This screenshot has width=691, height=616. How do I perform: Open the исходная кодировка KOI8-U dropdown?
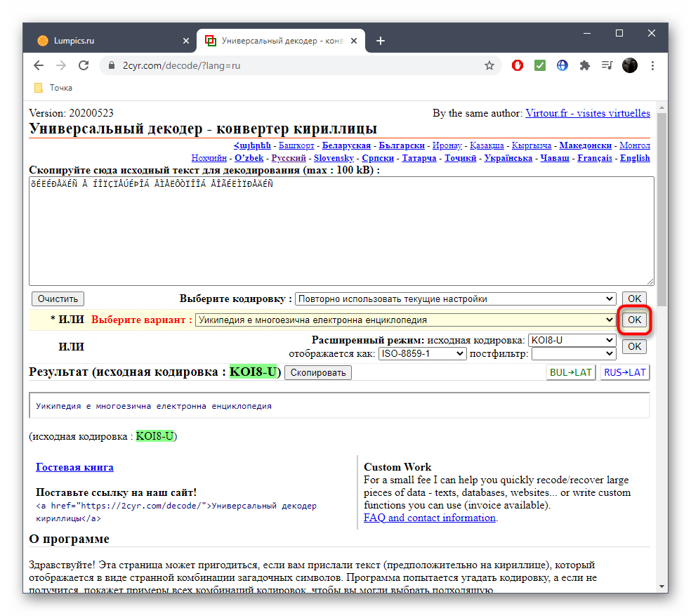click(x=572, y=341)
